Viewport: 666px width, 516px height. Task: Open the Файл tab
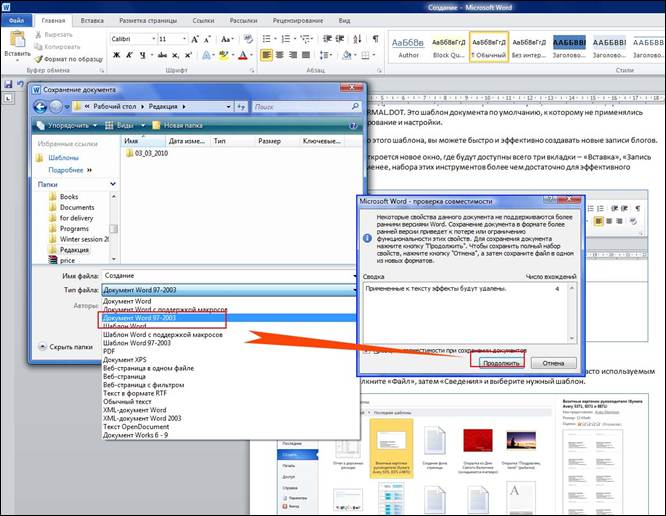(x=17, y=20)
